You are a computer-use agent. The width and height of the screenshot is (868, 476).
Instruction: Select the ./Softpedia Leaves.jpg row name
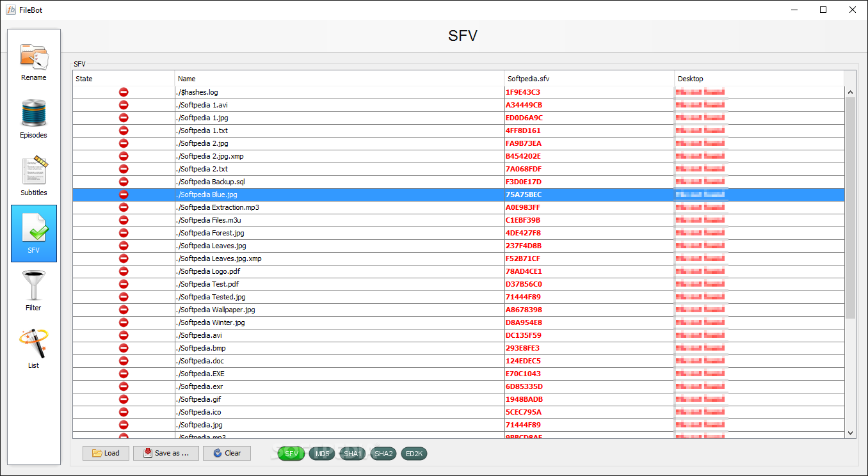(211, 246)
